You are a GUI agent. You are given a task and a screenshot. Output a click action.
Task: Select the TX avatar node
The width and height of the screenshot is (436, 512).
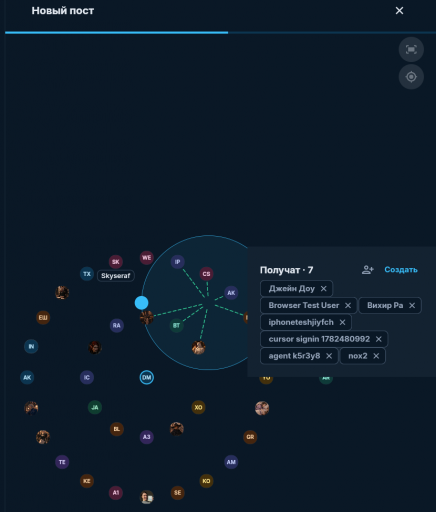(x=87, y=274)
